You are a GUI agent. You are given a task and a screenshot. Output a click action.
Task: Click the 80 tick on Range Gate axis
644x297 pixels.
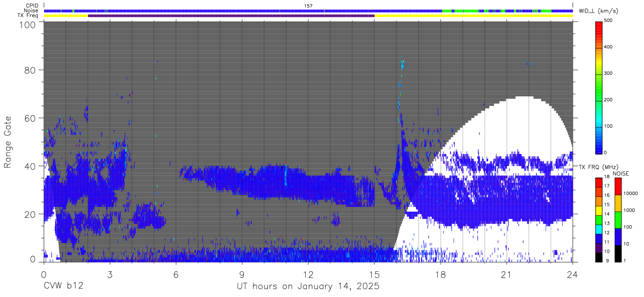pyautogui.click(x=29, y=70)
